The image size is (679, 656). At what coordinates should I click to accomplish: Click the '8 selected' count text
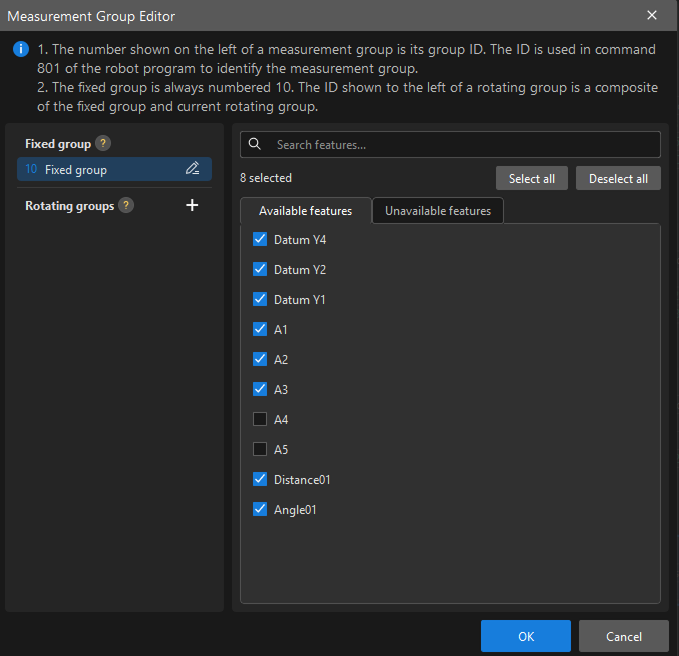click(x=266, y=178)
